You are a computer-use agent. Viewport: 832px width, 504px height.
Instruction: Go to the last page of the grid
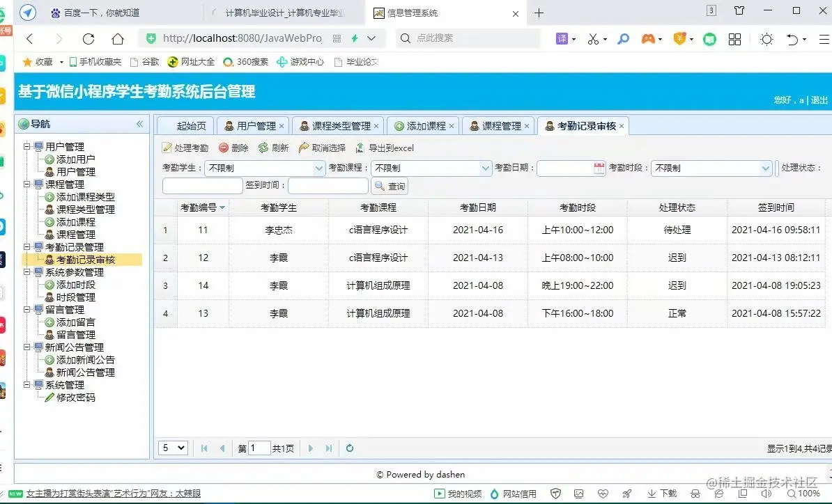pos(328,448)
